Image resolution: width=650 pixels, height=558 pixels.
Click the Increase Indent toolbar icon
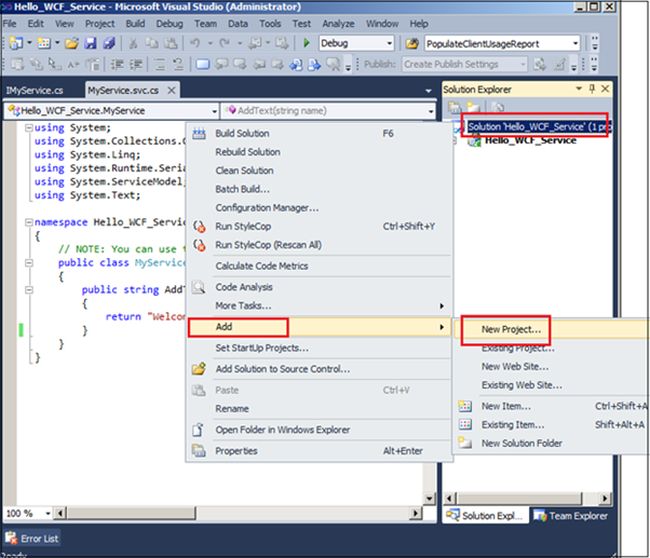pyautogui.click(x=136, y=64)
